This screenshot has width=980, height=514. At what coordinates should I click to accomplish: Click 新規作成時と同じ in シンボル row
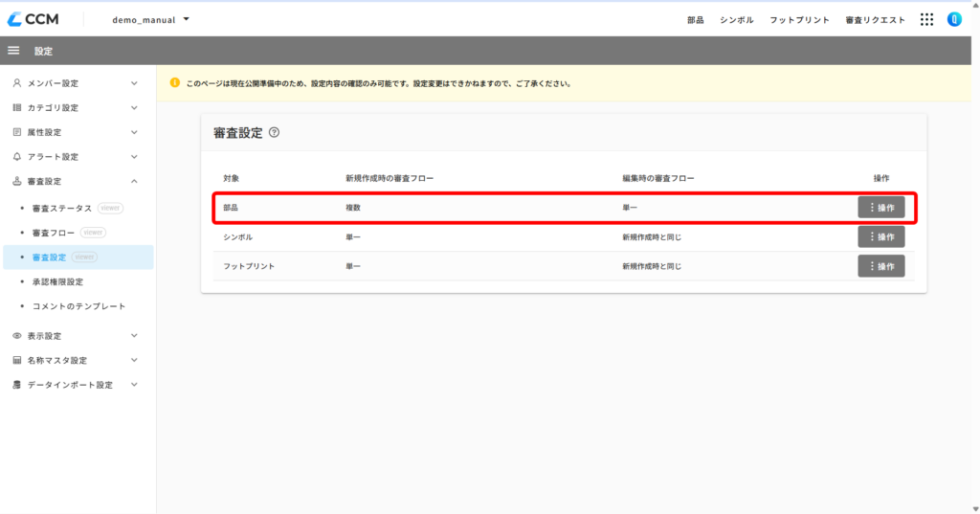click(651, 237)
